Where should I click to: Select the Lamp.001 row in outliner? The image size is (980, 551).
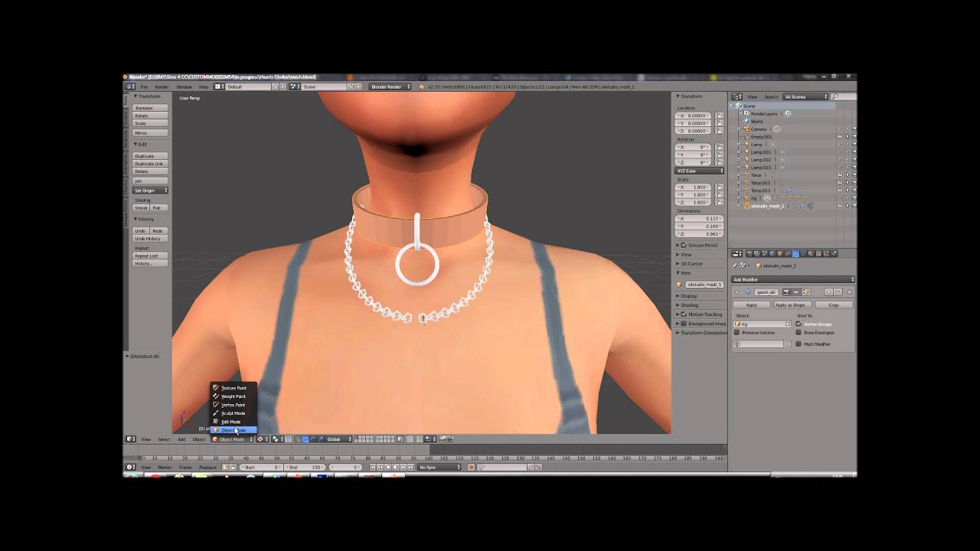(x=761, y=152)
